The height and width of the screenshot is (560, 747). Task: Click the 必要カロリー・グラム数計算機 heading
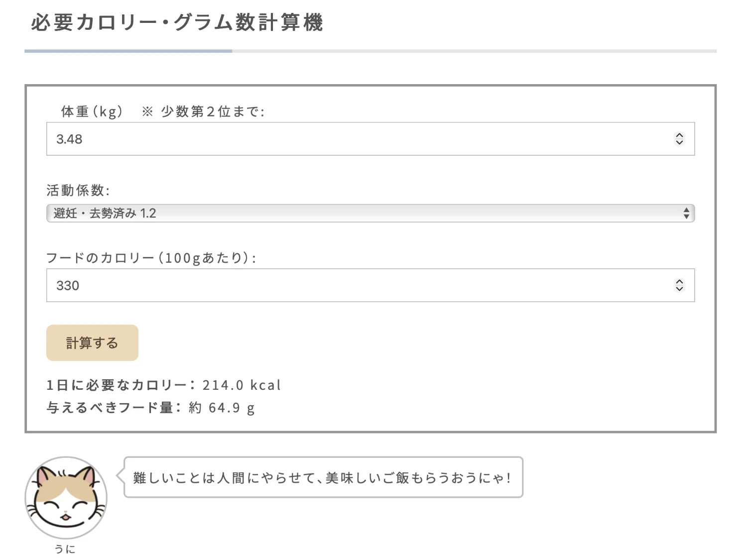177,23
